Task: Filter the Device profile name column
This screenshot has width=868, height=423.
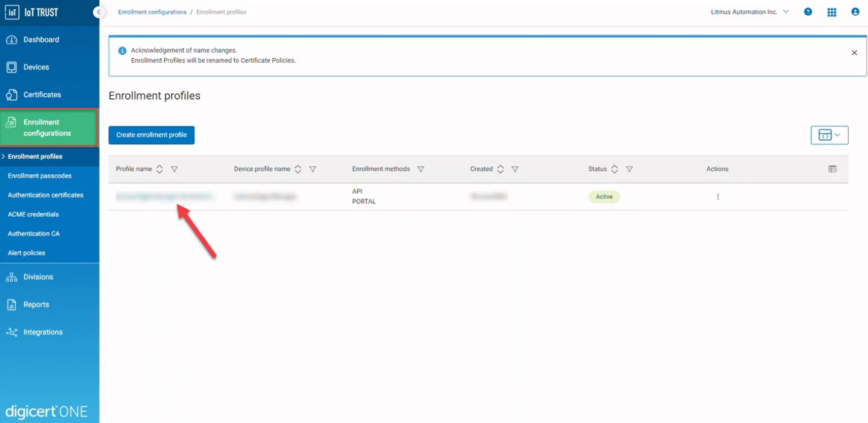Action: 313,169
